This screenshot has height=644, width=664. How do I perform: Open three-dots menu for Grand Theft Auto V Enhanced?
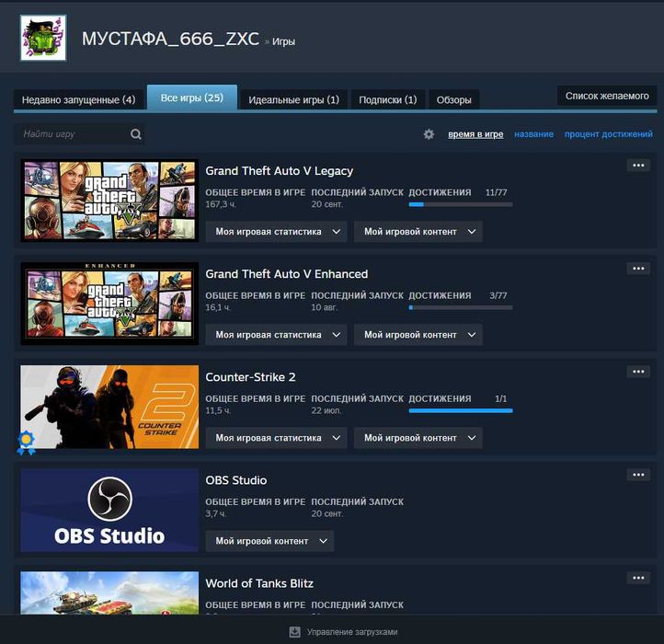coord(638,269)
